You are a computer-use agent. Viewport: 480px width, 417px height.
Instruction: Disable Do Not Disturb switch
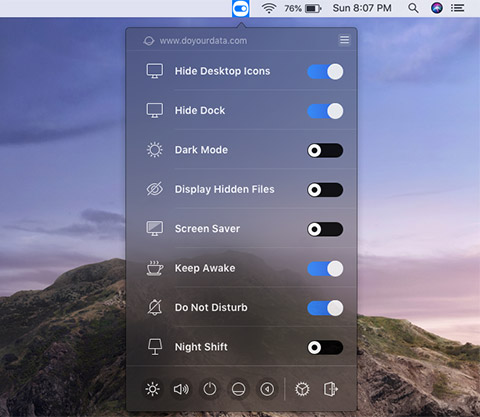click(x=325, y=308)
